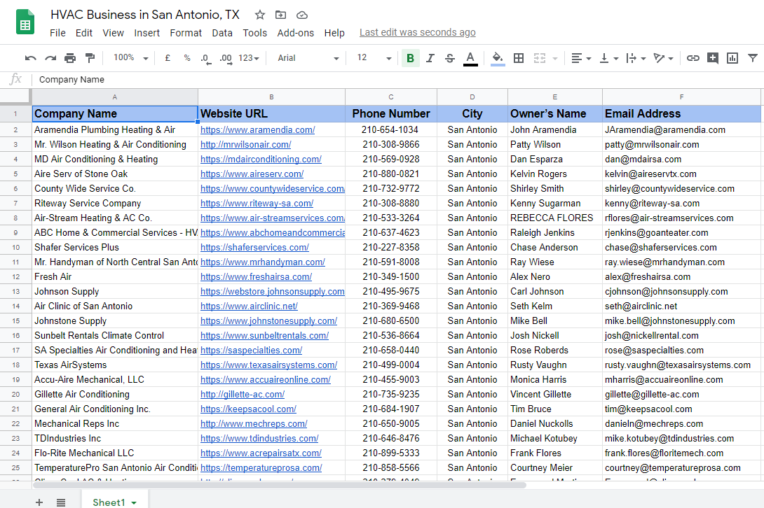Image resolution: width=764 pixels, height=508 pixels.
Task: Insert a link
Action: pyautogui.click(x=693, y=58)
